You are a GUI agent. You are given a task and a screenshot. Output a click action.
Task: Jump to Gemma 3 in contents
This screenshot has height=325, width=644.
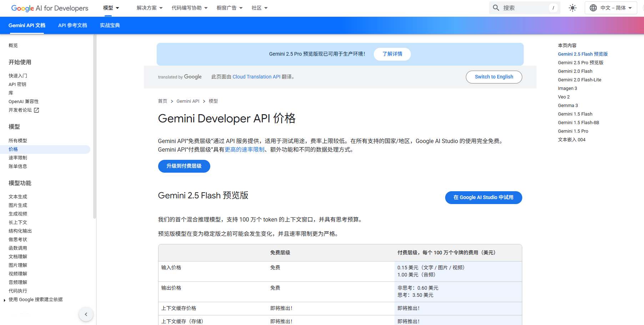[x=568, y=106]
